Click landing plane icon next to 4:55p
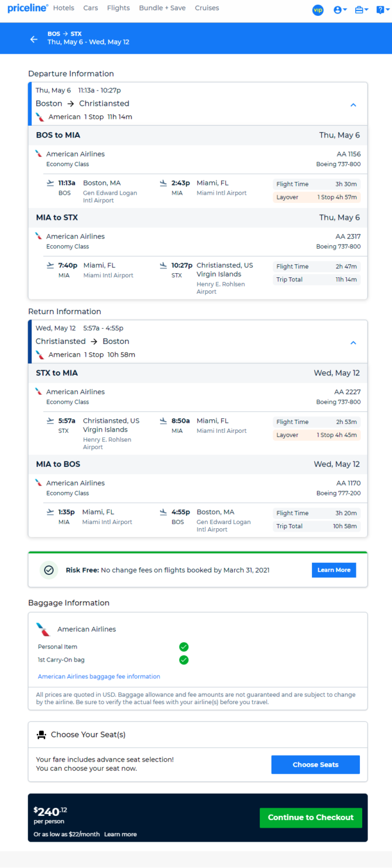 163,512
